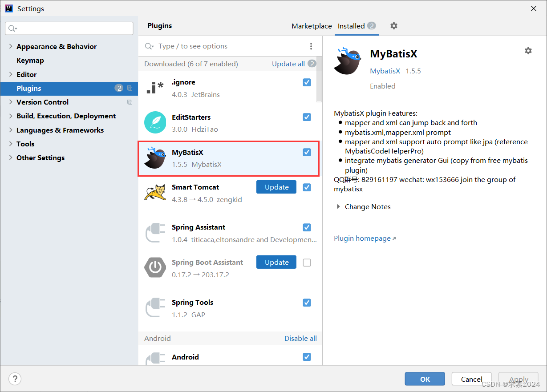Close the Settings dialog
Screen dimensions: 547x392
point(534,8)
